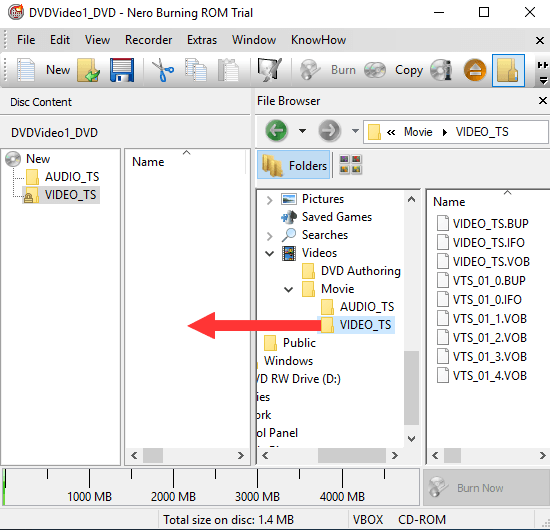Select the VIDEO_TS.BUP file
The width and height of the screenshot is (550, 530).
point(490,224)
